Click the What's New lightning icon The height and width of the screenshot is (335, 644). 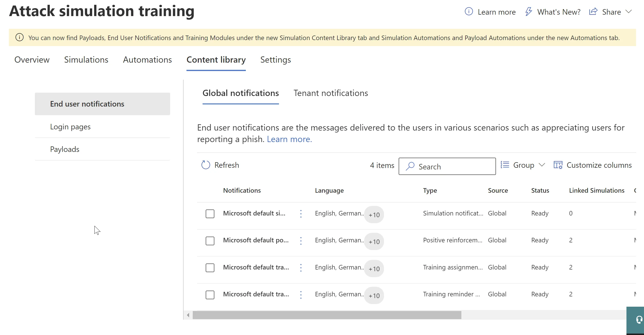click(528, 12)
